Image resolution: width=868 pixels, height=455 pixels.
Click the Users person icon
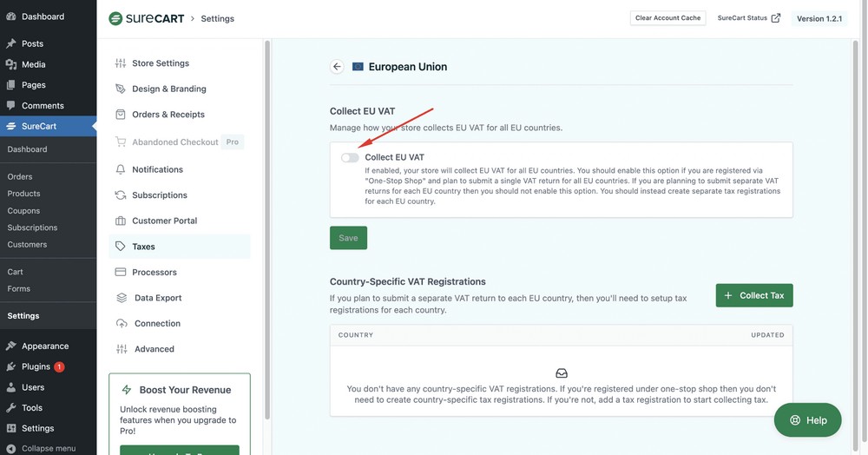10,387
